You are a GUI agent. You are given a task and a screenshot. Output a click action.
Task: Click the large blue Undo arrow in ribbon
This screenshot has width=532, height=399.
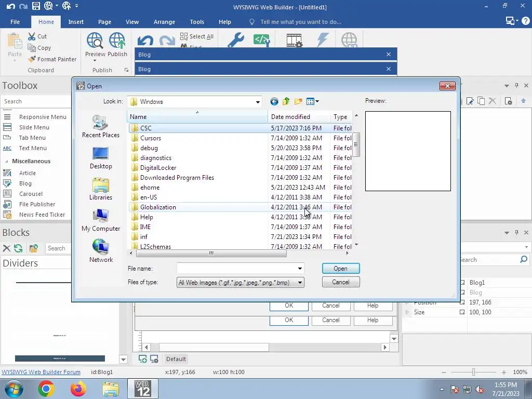pyautogui.click(x=145, y=41)
